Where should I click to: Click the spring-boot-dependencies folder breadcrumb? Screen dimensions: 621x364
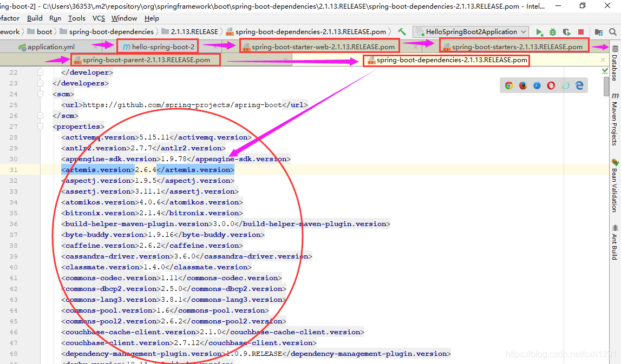(107, 32)
